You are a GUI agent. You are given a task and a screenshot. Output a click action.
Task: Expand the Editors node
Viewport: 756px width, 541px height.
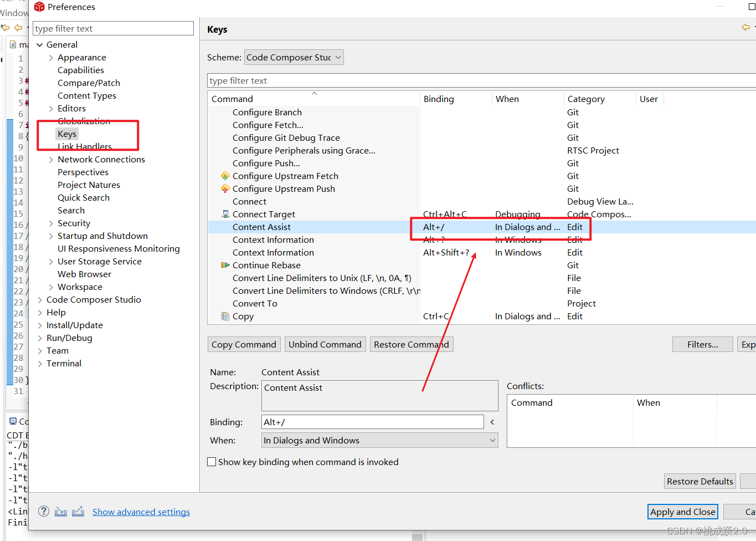(51, 108)
